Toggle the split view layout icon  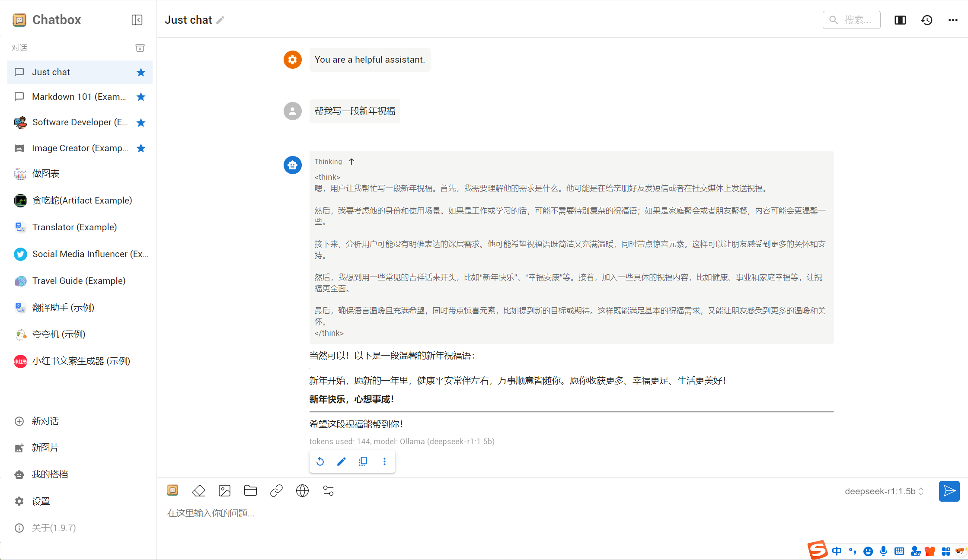coord(900,20)
